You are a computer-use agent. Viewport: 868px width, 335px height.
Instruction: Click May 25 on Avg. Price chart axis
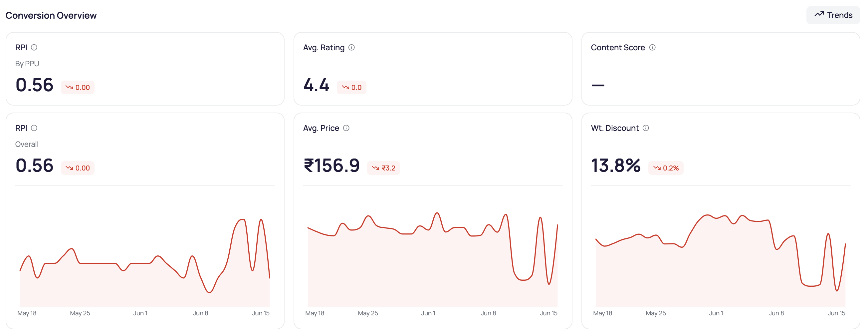tap(368, 313)
